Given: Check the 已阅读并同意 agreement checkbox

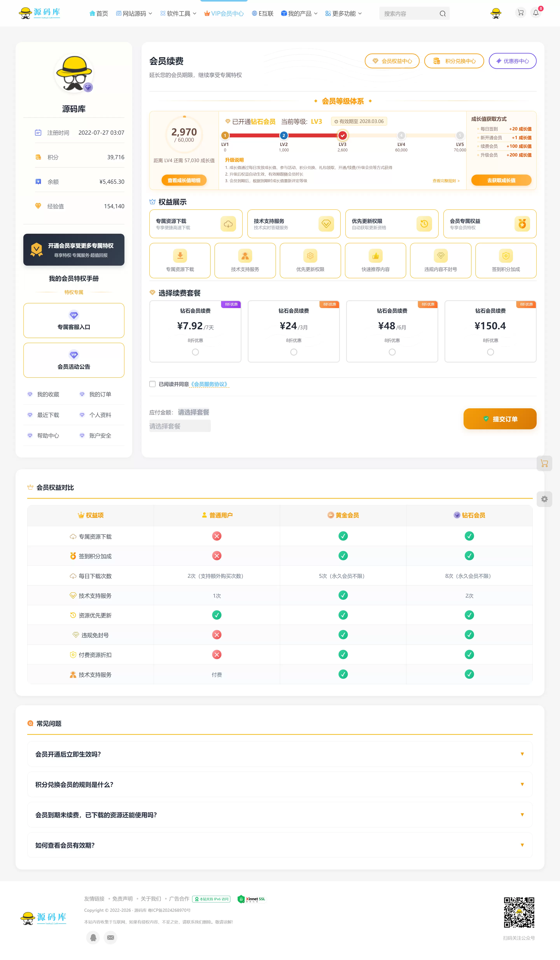Looking at the screenshot, I should coord(153,384).
